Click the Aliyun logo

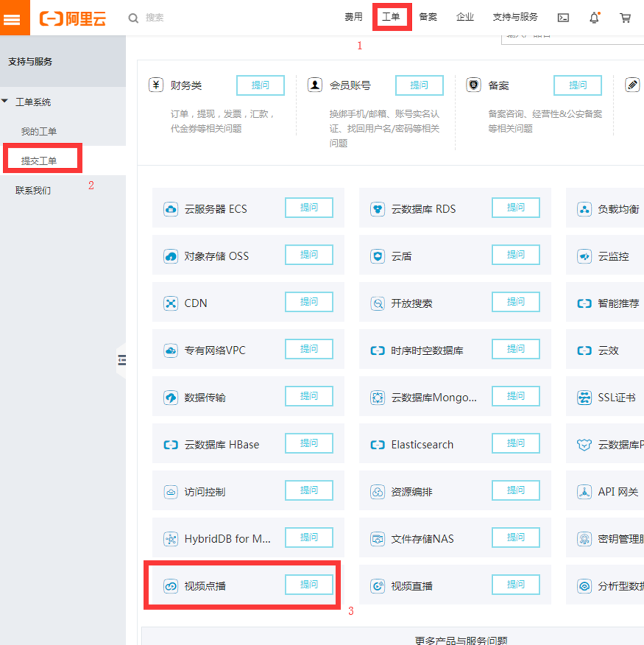pos(73,18)
